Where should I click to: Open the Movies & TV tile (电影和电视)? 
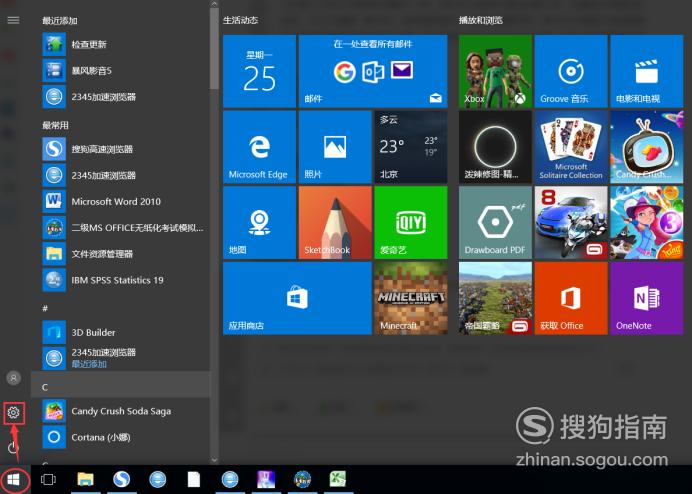tap(647, 71)
